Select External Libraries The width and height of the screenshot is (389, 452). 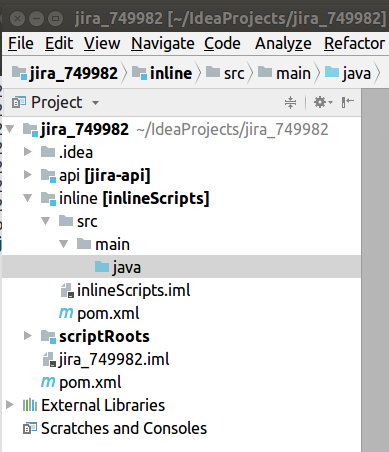click(181, 405)
